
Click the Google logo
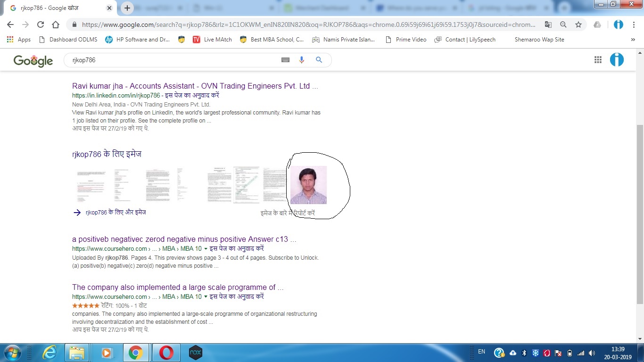tap(33, 60)
